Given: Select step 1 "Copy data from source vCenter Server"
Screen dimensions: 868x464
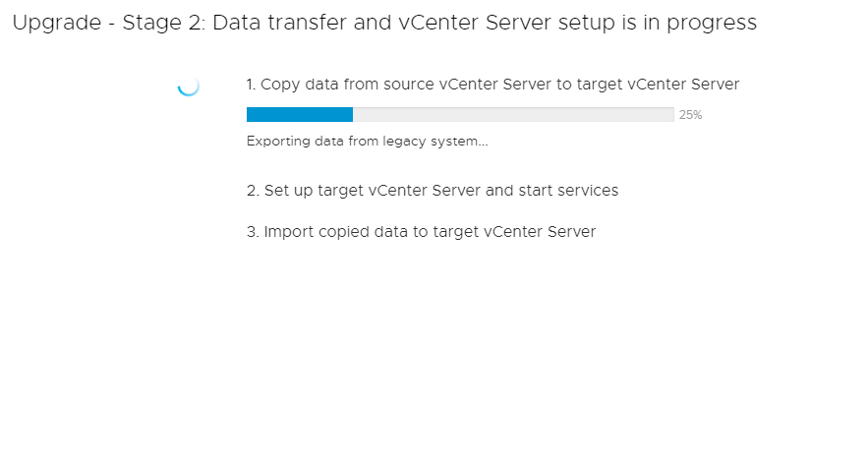Looking at the screenshot, I should point(492,85).
